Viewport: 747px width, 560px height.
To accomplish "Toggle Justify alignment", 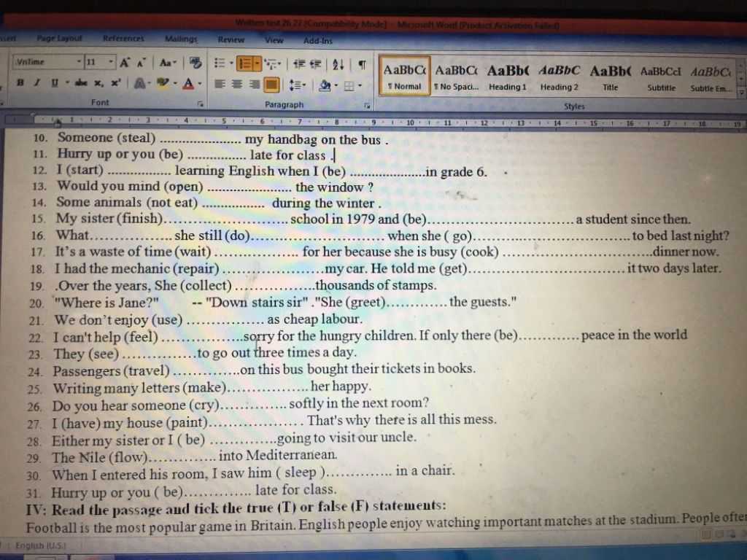I will point(271,85).
